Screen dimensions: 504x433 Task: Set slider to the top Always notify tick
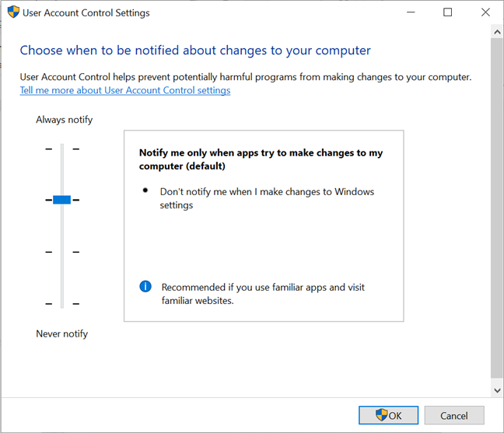[x=62, y=148]
